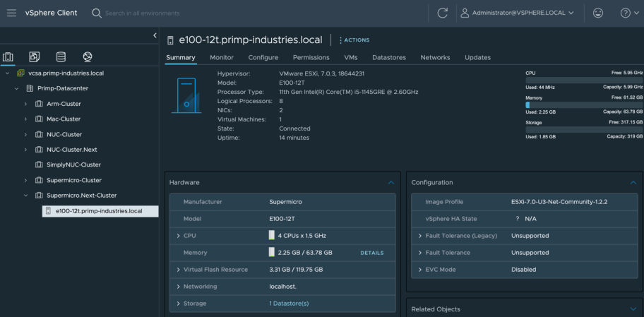The height and width of the screenshot is (317, 644).
Task: Collapse the Configuration card
Action: coord(633,182)
